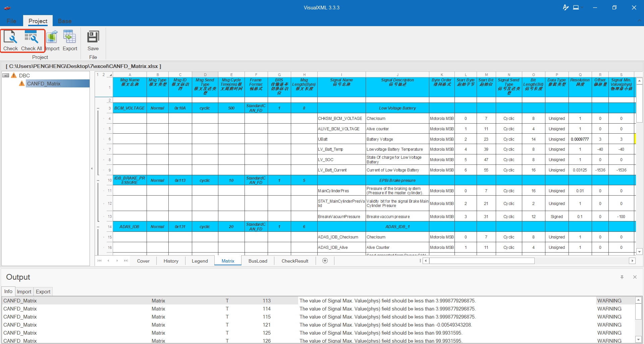Collapse the ribbon with the chevron
The image size is (644, 344).
(639, 21)
